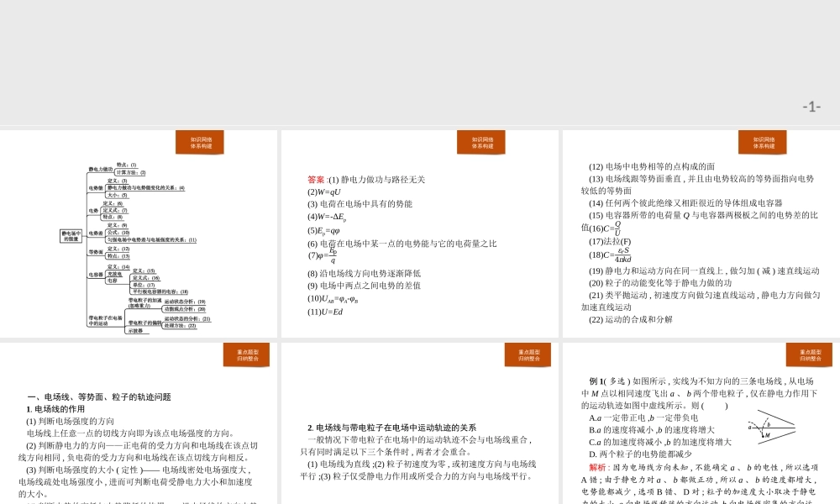
Task: Click the 知识网络体系构建 badge on second slide
Action: pyautogui.click(x=481, y=142)
